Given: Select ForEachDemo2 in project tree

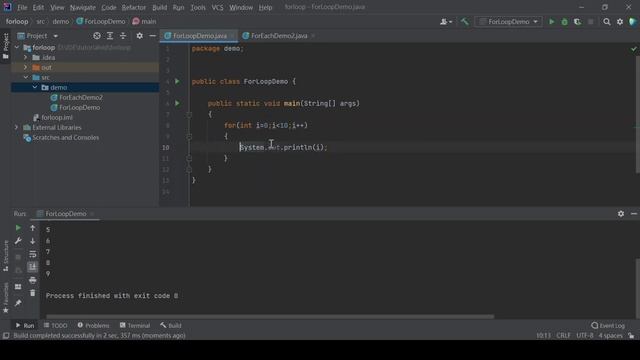Looking at the screenshot, I should (x=81, y=98).
